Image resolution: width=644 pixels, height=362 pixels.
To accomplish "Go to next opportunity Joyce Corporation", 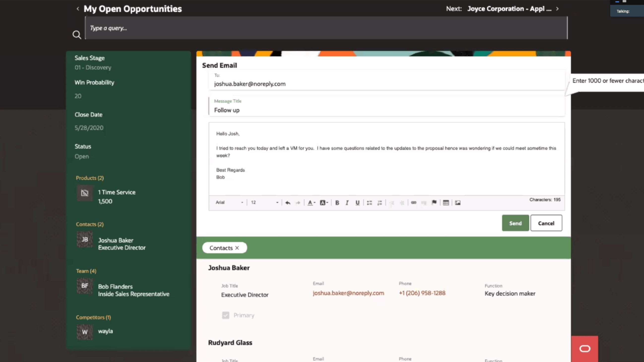I will click(557, 9).
